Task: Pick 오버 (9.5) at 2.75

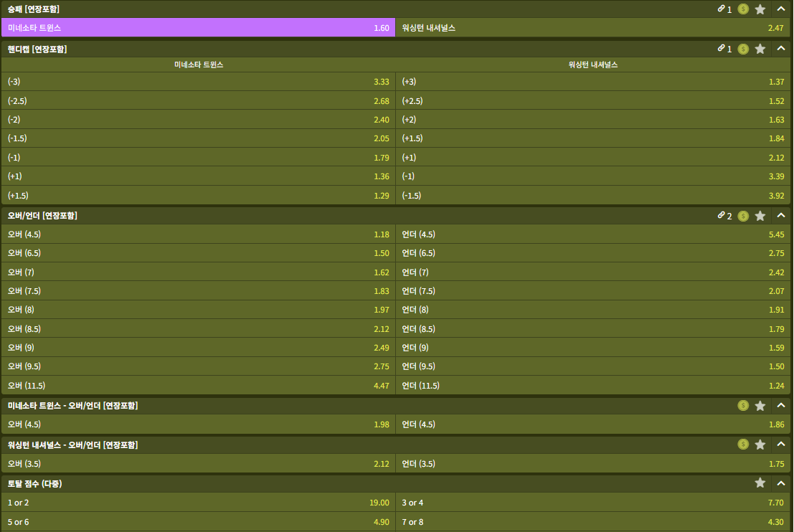Action: [x=198, y=366]
